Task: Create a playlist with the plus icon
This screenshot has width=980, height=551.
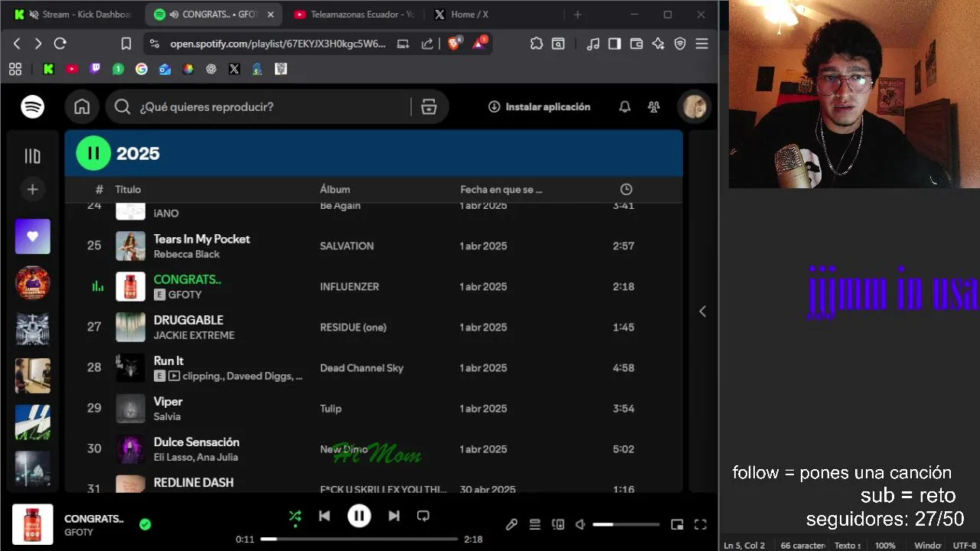Action: tap(32, 189)
